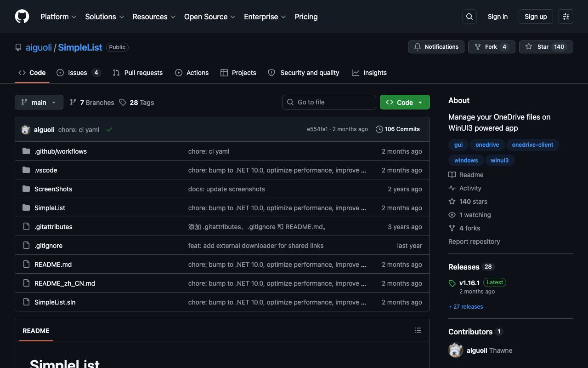
Task: Click the Report repository link
Action: (x=474, y=241)
